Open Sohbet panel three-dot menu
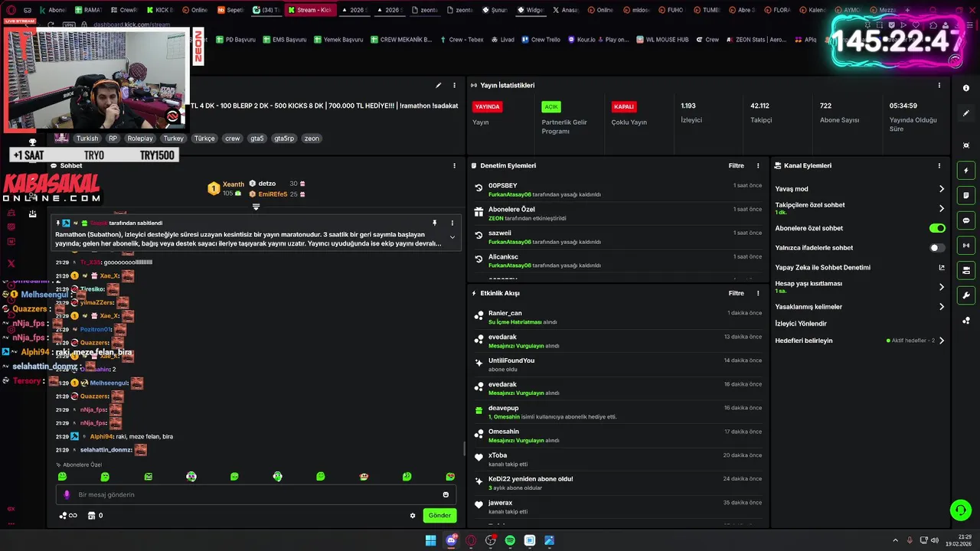980x551 pixels. (x=454, y=165)
